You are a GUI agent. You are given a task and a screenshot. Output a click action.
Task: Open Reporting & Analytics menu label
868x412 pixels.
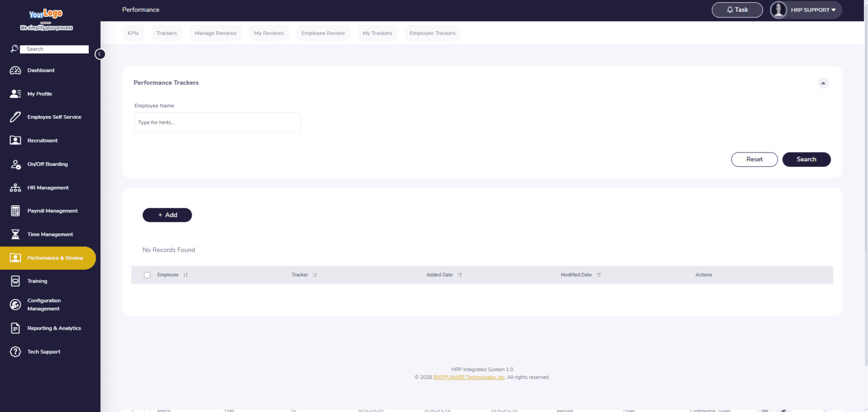point(54,328)
